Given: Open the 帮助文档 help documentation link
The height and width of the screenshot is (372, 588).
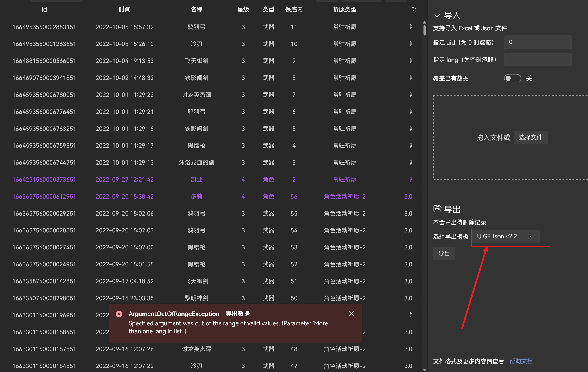Looking at the screenshot, I should [x=521, y=361].
